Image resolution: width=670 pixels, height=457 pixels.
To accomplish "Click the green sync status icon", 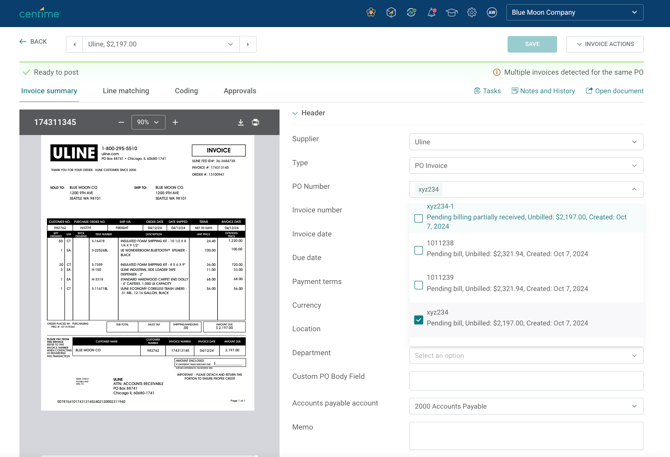I will (411, 12).
